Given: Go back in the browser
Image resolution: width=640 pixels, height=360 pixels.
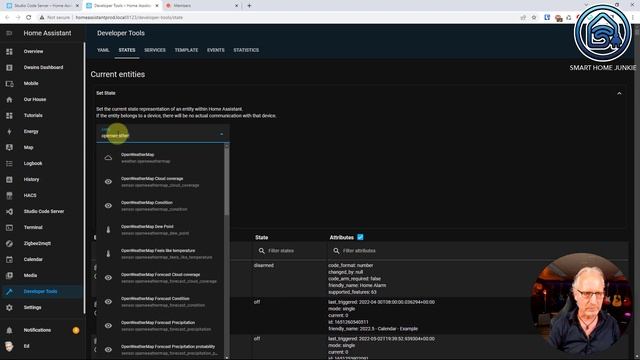Looking at the screenshot, I should pos(7,18).
